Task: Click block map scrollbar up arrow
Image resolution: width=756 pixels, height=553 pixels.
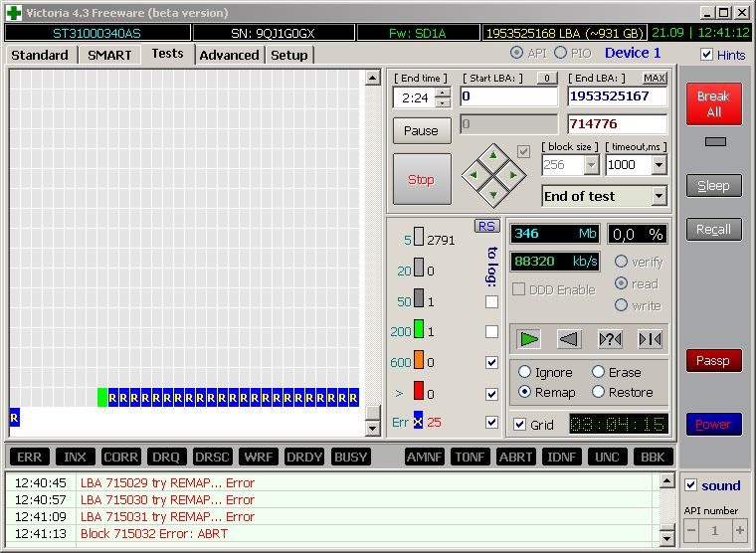Action: coord(373,78)
